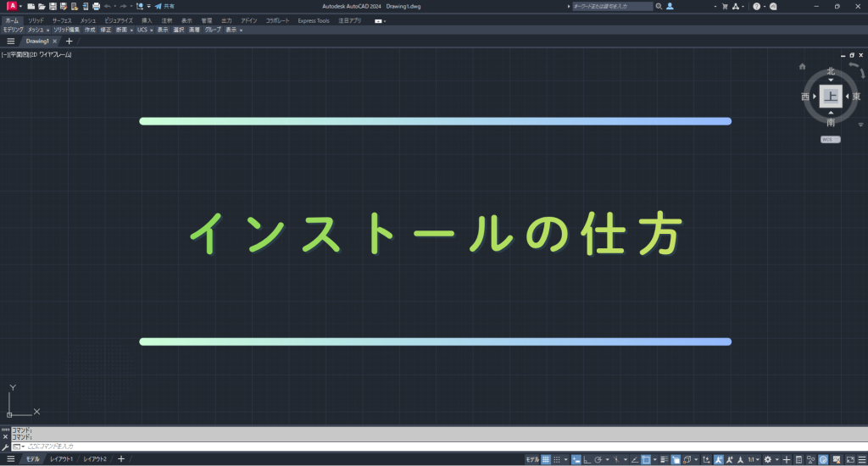Toggle ortho mode in status bar
The width and height of the screenshot is (868, 466).
587,459
